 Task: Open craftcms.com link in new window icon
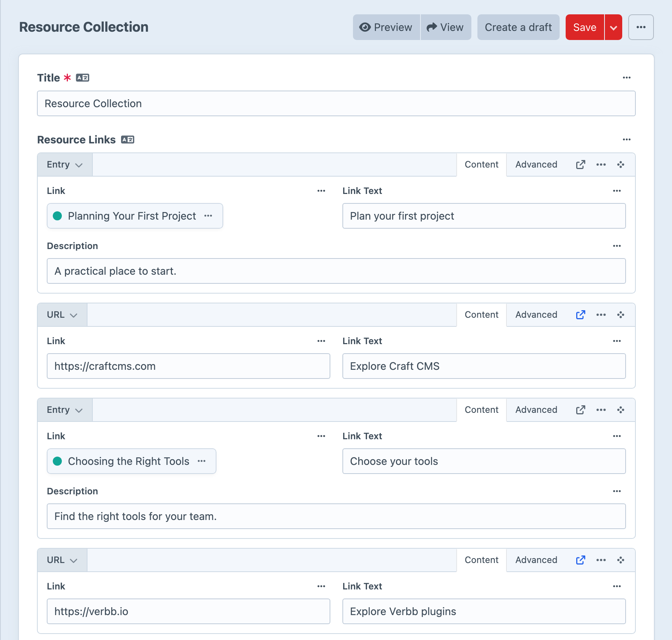(581, 315)
